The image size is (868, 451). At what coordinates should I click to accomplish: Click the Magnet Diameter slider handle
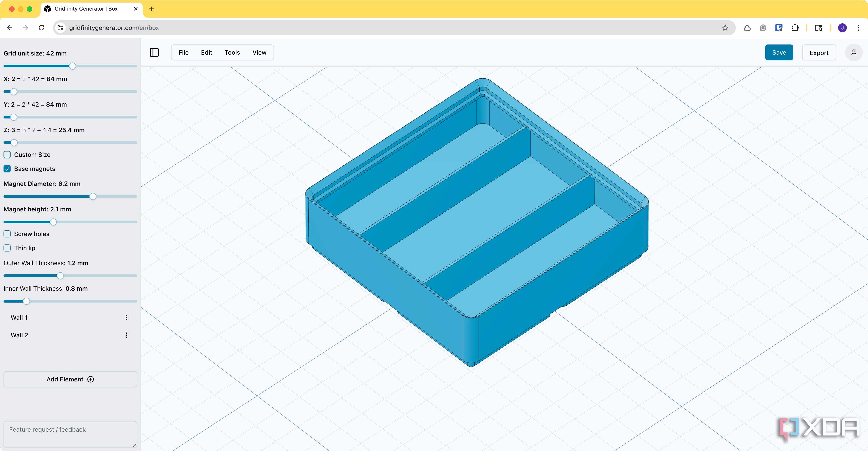(x=93, y=197)
